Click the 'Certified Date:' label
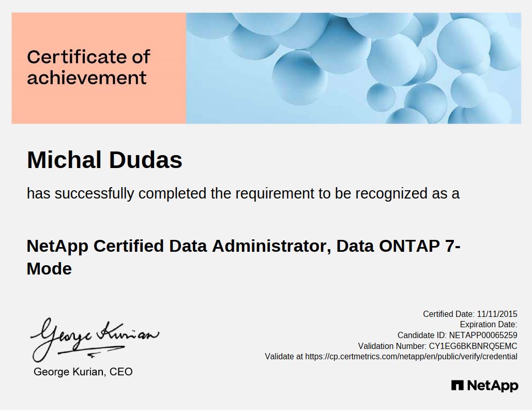Screen dimensions: 532x411 (448, 314)
